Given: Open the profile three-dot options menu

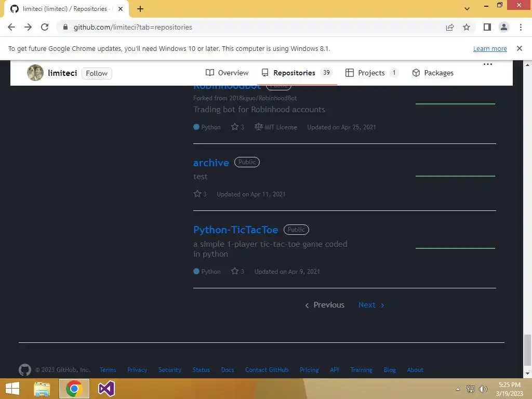Looking at the screenshot, I should pos(487,64).
